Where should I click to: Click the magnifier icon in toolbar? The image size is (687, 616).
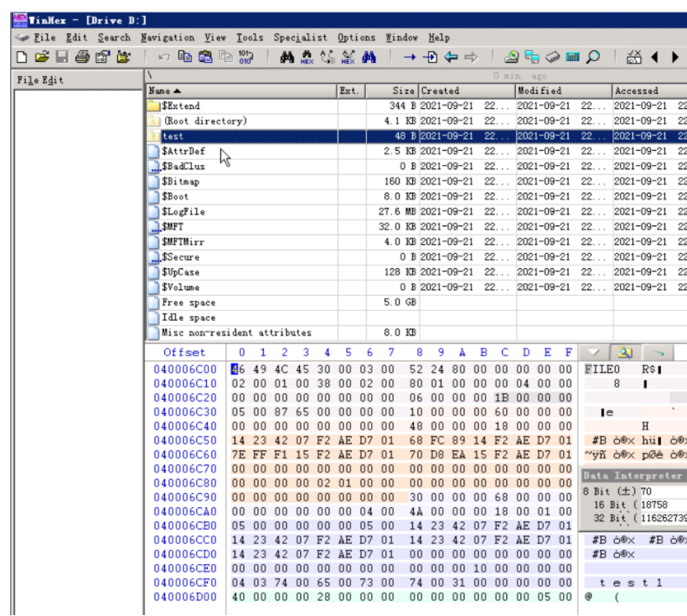592,58
